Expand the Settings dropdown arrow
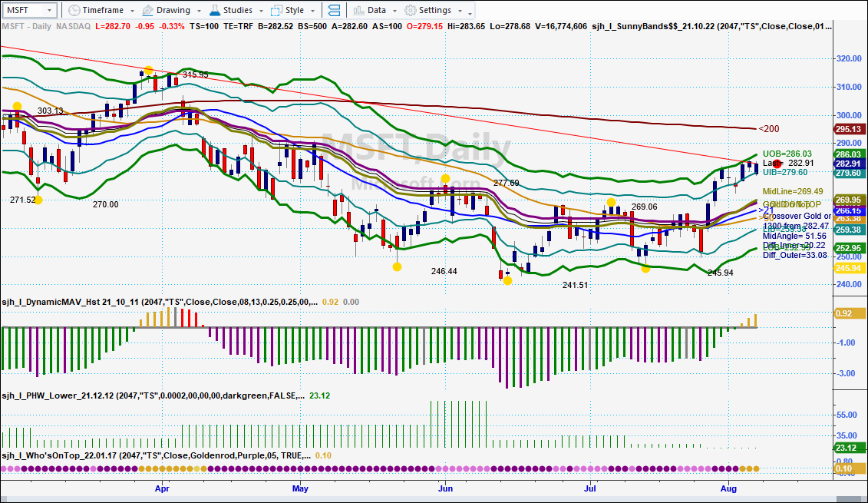868x503 pixels. point(460,11)
